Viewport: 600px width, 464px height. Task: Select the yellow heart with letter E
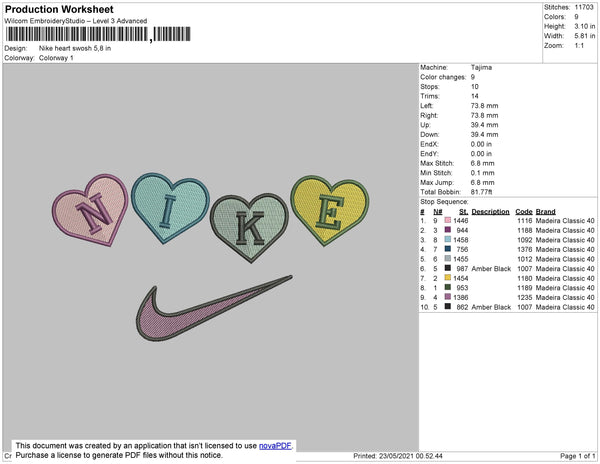point(329,210)
